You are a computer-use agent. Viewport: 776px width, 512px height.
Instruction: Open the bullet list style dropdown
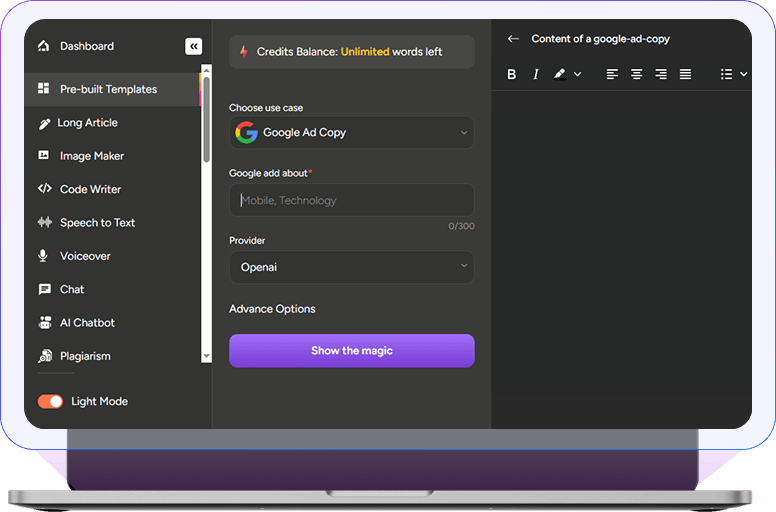pos(734,74)
